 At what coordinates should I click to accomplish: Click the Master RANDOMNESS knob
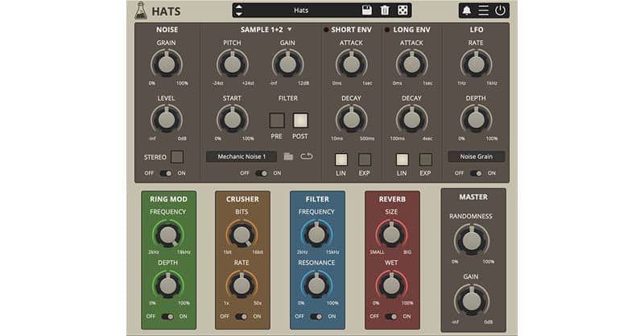point(472,241)
